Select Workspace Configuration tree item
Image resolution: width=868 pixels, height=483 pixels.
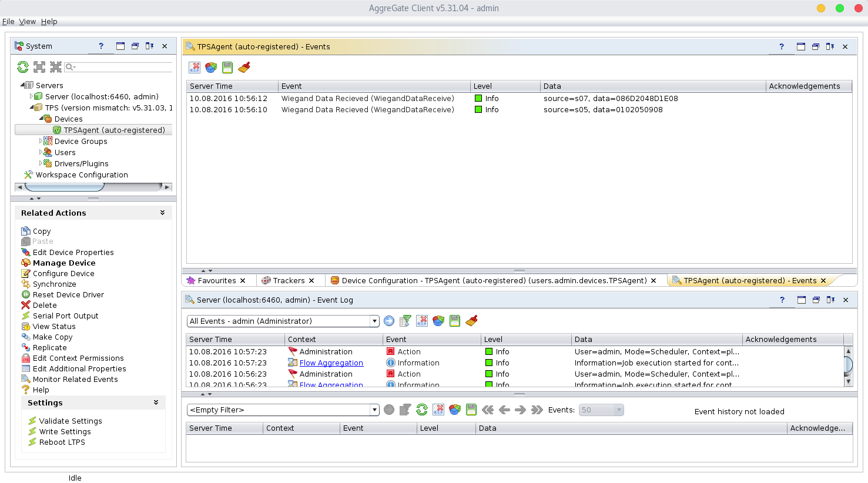[x=82, y=175]
